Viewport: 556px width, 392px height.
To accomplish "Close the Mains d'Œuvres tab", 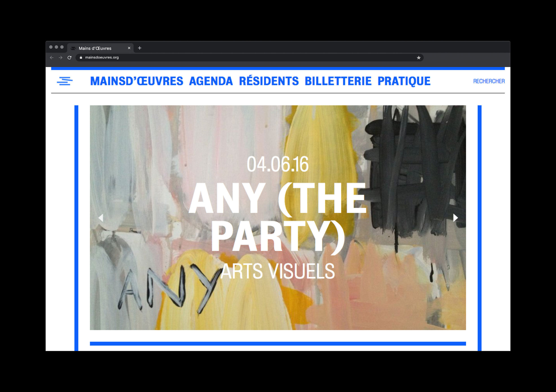I will click(129, 48).
